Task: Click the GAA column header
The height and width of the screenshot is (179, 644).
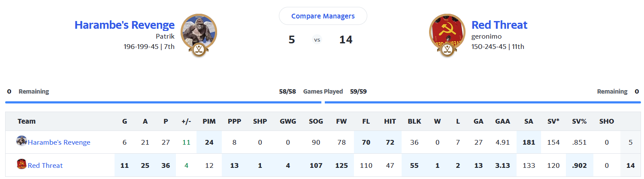Action: 502,121
